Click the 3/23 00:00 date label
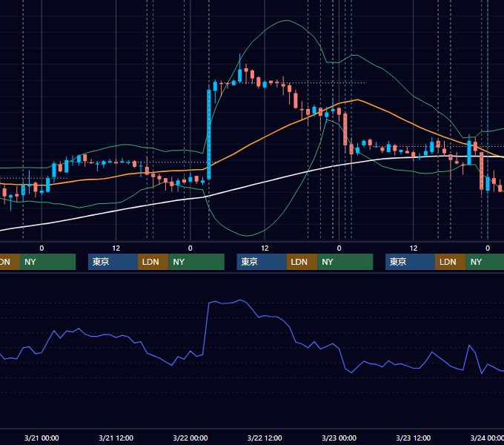This screenshot has height=445, width=504. pos(339,438)
